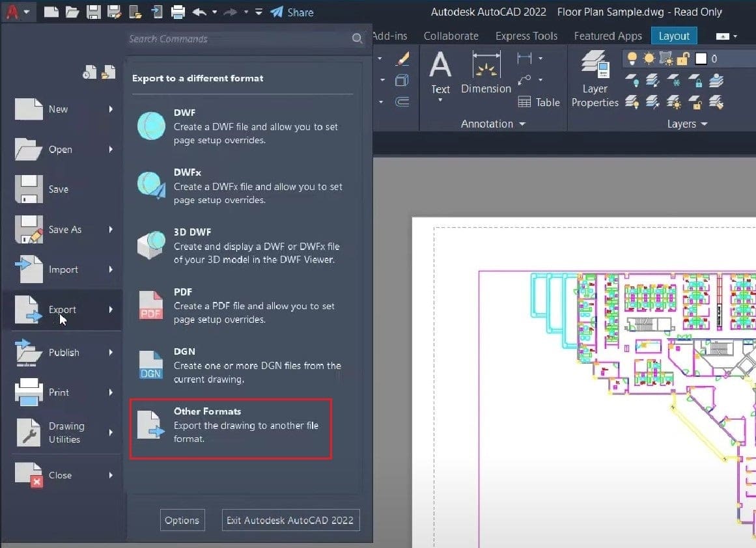The width and height of the screenshot is (756, 548).
Task: Click the Linear dimension icon
Action: (524, 59)
